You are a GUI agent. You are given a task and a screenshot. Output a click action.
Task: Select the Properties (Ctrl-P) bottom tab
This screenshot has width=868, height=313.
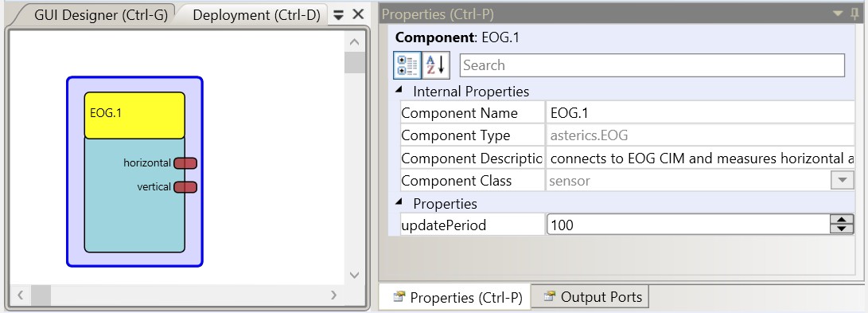[x=455, y=298]
